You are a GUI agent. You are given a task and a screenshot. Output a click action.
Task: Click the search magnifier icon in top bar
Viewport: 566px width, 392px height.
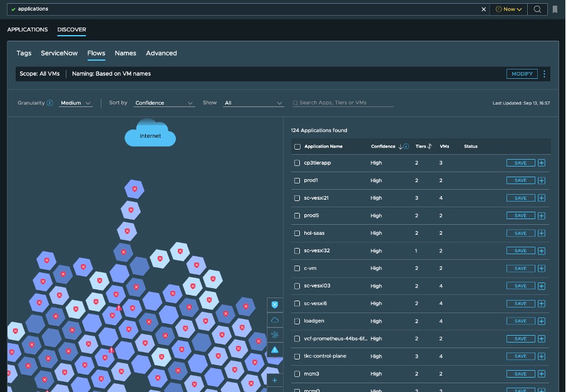click(x=537, y=9)
